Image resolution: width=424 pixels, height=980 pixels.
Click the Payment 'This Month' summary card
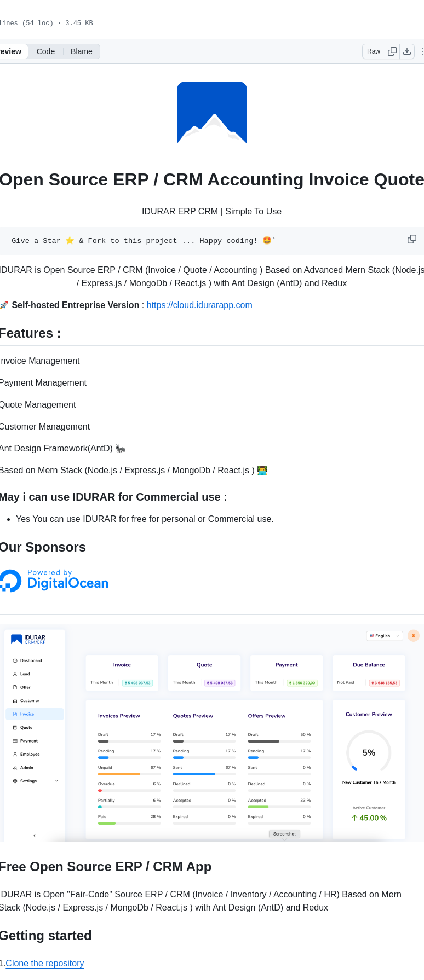[287, 673]
